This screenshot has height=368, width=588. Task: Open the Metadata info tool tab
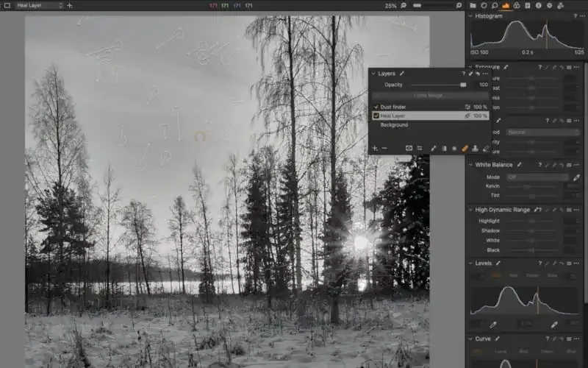[539, 5]
